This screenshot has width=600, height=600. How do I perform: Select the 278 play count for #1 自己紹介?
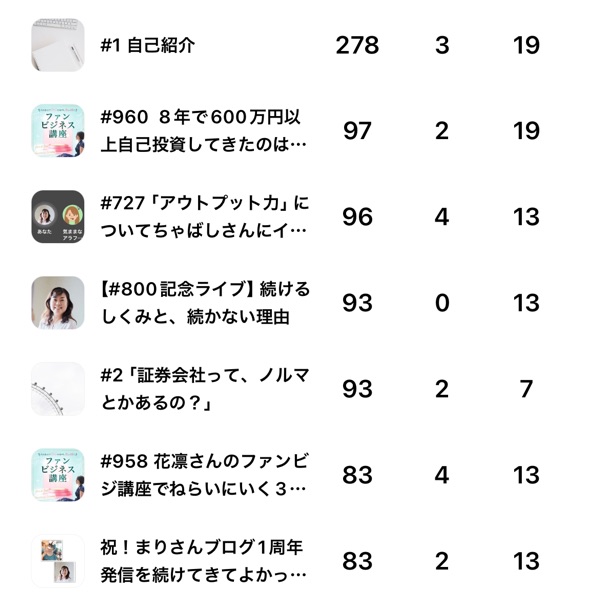click(x=357, y=45)
